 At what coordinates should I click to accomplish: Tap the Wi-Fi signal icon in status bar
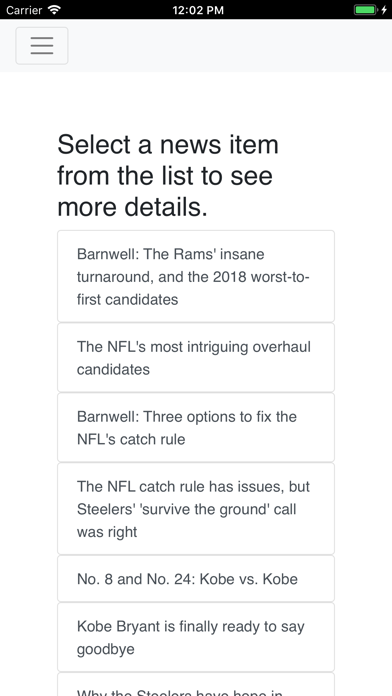tap(54, 10)
